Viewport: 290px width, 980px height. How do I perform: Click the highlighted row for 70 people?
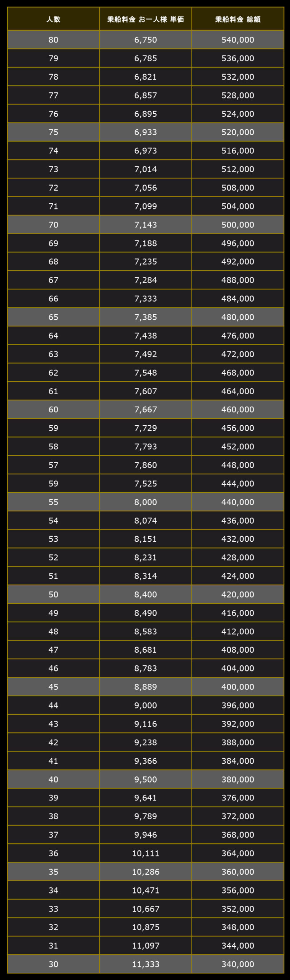[x=146, y=225]
